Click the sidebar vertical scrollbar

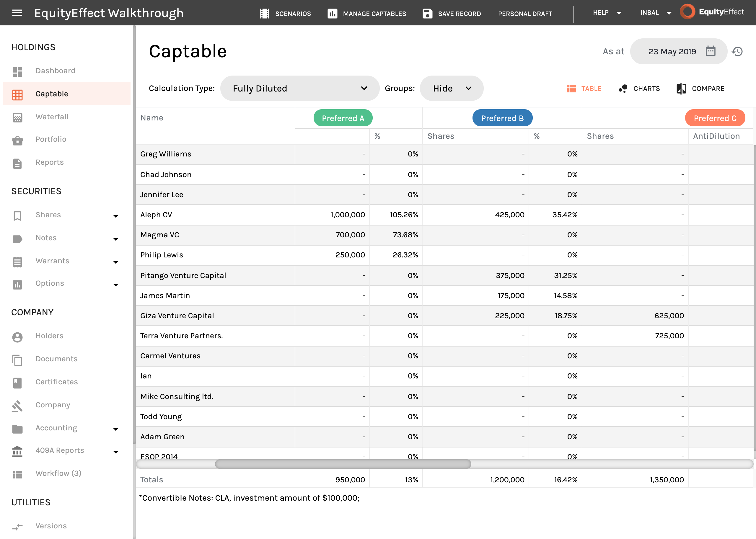pyautogui.click(x=134, y=235)
